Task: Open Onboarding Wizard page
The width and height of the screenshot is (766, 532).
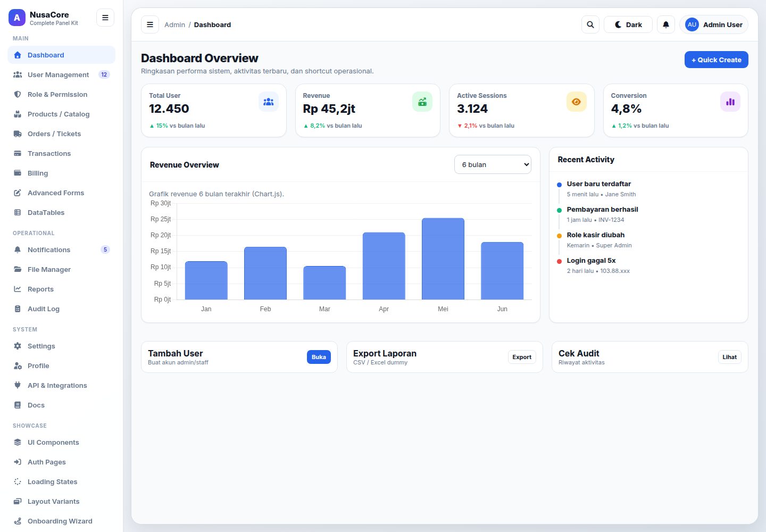Action: point(62,521)
